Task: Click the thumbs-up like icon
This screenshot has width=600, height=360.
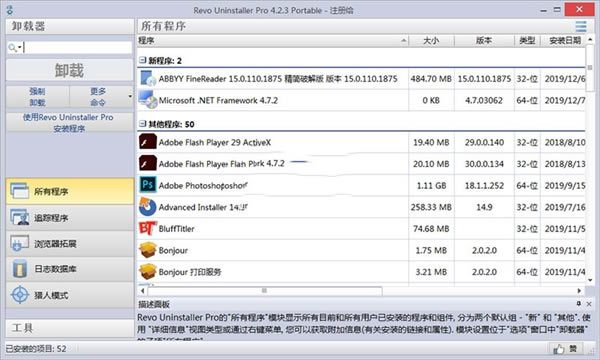Action: (559, 349)
